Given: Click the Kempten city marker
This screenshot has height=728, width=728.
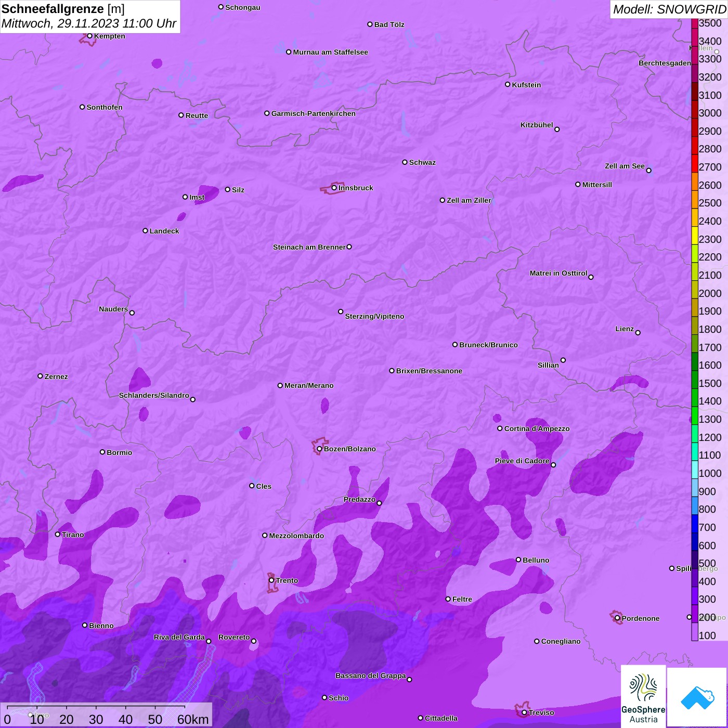Looking at the screenshot, I should [x=89, y=36].
